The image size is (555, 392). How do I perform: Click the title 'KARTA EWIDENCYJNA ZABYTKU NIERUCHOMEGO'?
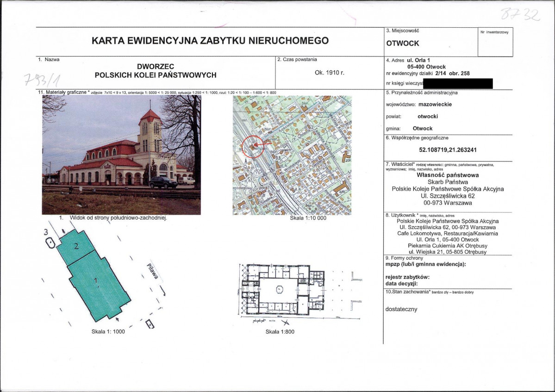pos(210,41)
